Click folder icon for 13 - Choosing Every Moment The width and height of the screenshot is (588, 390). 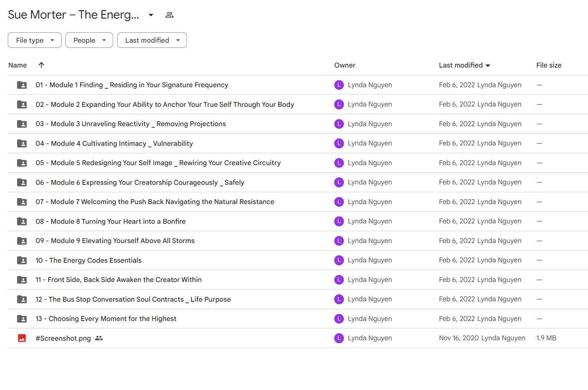click(x=22, y=319)
